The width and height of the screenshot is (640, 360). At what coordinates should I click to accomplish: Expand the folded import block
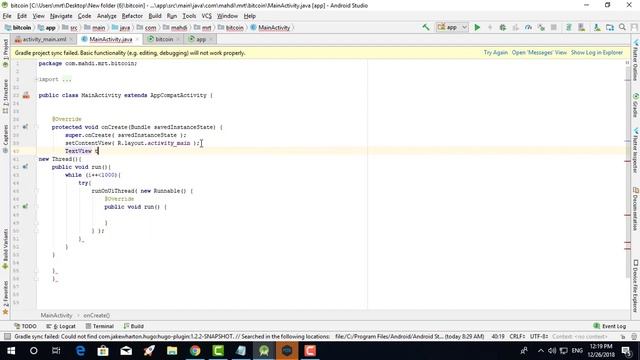[36, 79]
